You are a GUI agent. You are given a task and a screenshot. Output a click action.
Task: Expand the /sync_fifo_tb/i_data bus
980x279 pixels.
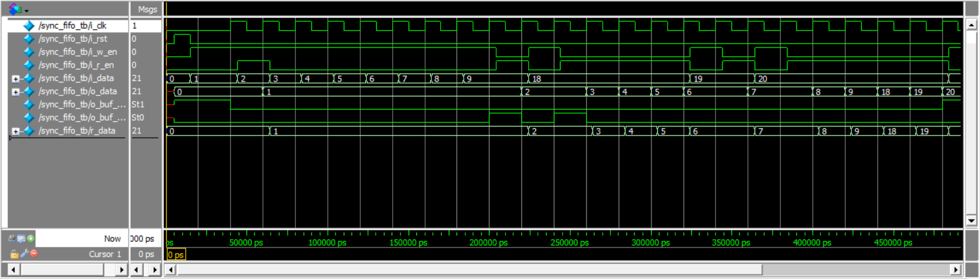15,79
